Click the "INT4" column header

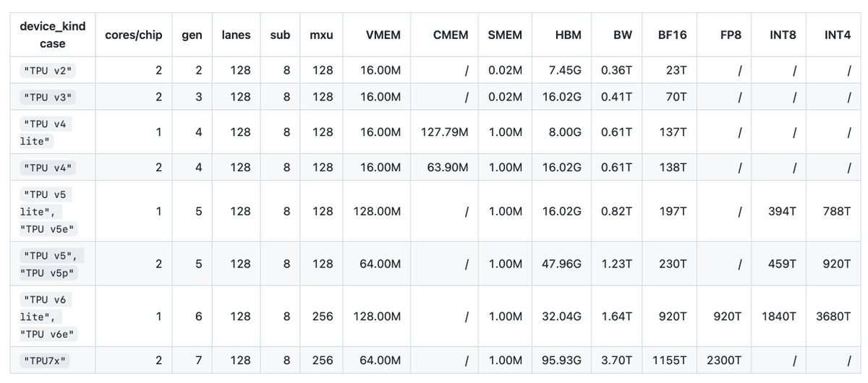(838, 34)
